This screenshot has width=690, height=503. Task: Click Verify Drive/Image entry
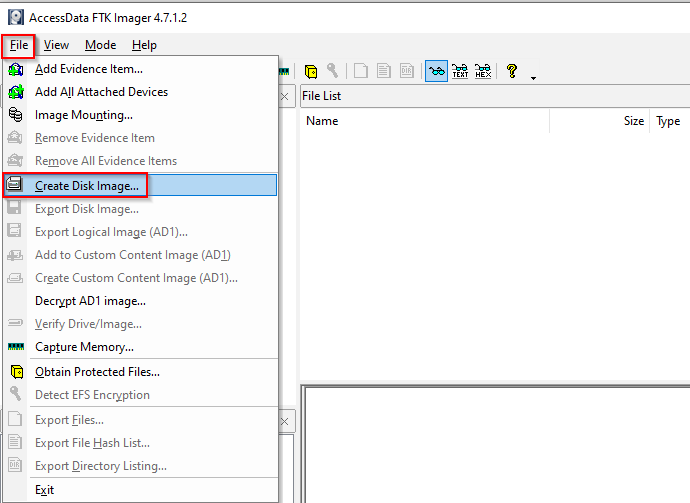tap(141, 324)
